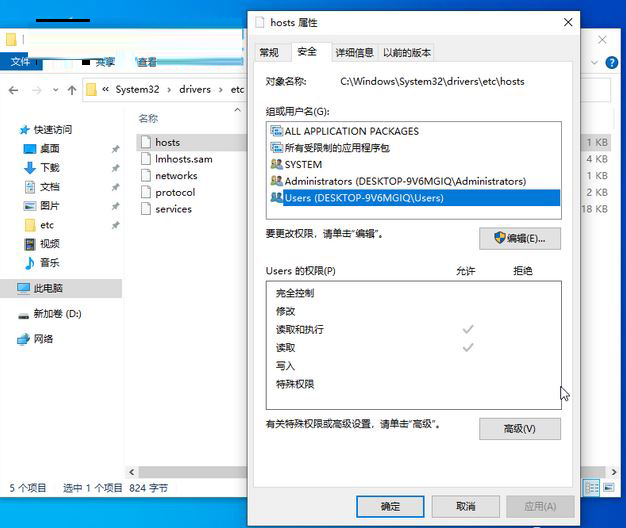Click the Edit (编辑) permissions button
This screenshot has width=626, height=528.
point(520,239)
